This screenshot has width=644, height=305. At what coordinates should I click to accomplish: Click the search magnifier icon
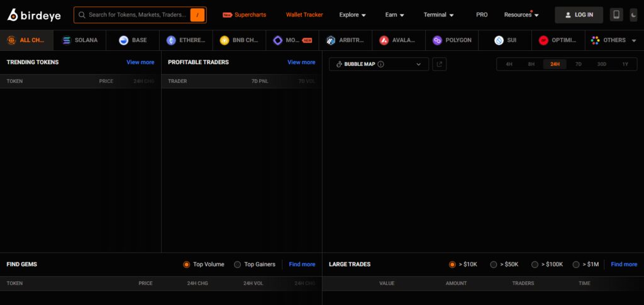pos(82,14)
